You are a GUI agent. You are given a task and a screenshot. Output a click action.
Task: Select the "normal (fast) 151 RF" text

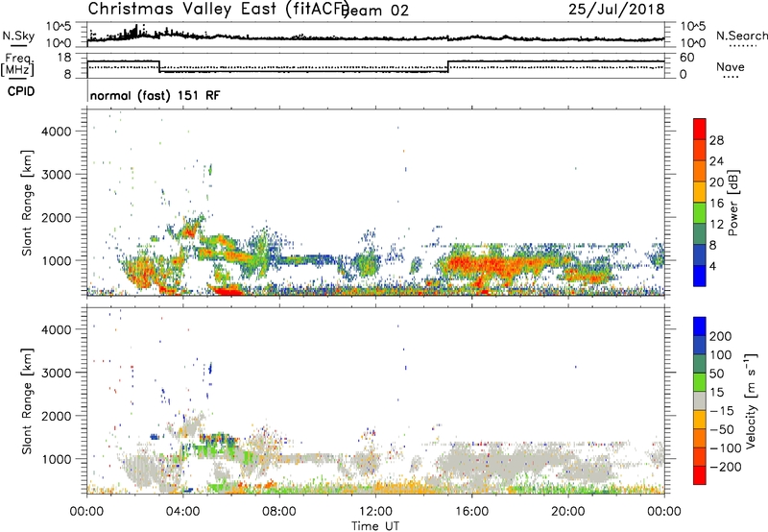coord(156,95)
